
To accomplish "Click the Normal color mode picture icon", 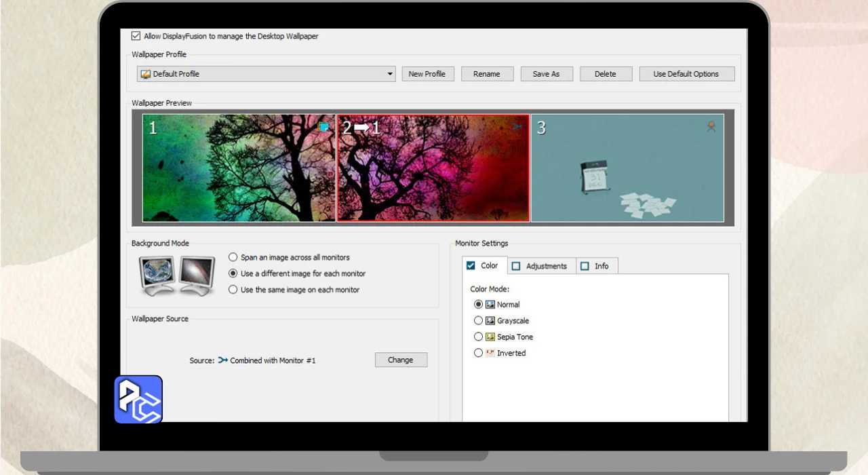I will 490,305.
